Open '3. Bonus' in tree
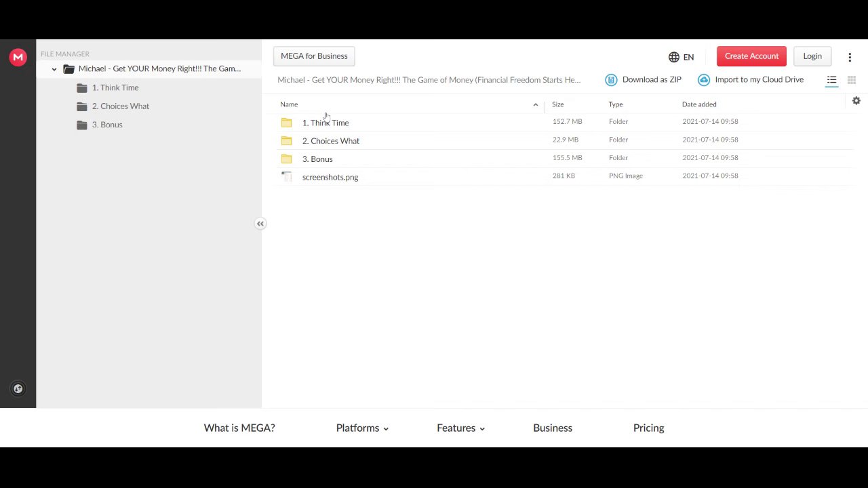Viewport: 868px width, 488px height. (107, 125)
